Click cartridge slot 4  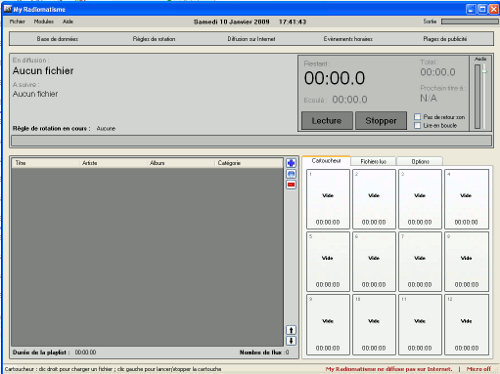click(466, 199)
